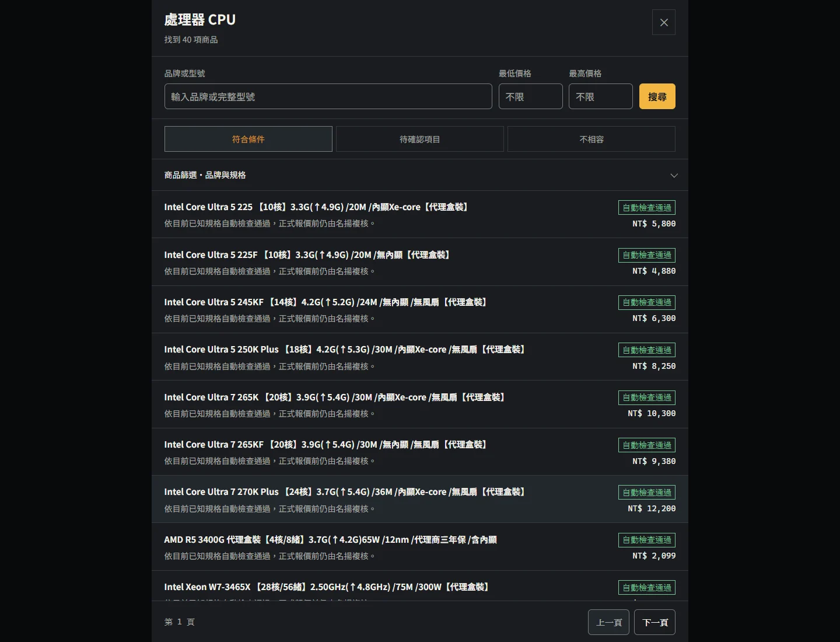Viewport: 840px width, 642px height.
Task: Click 自動檢查通過 badge on Ultra 7 265KF
Action: (647, 445)
